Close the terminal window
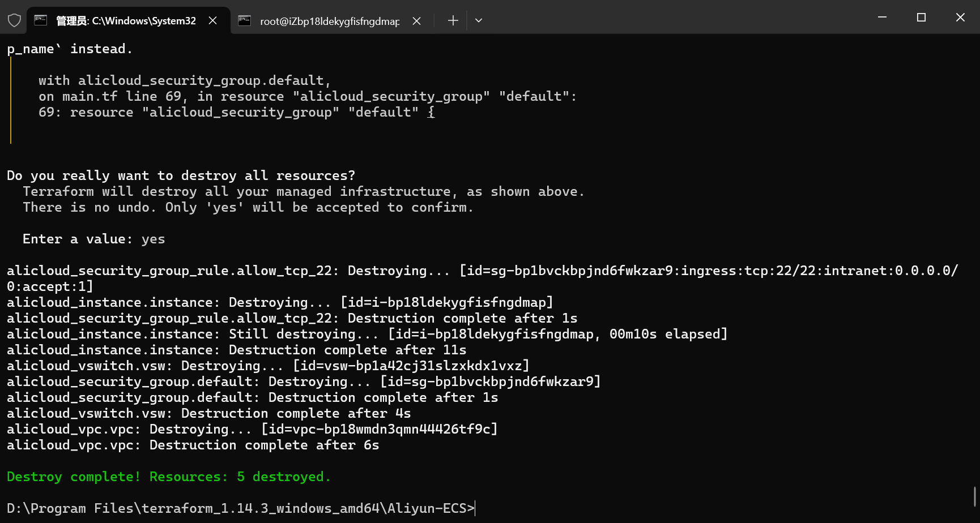980x523 pixels. (x=960, y=18)
